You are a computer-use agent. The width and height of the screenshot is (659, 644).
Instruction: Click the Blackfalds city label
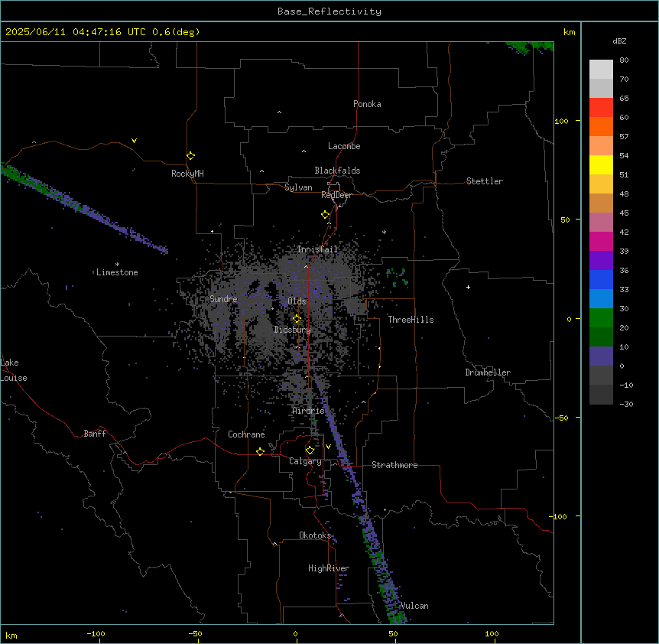(337, 171)
